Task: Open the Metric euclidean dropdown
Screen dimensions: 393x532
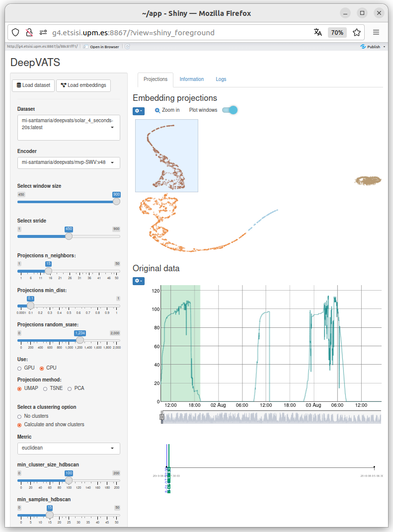Action: tap(69, 448)
